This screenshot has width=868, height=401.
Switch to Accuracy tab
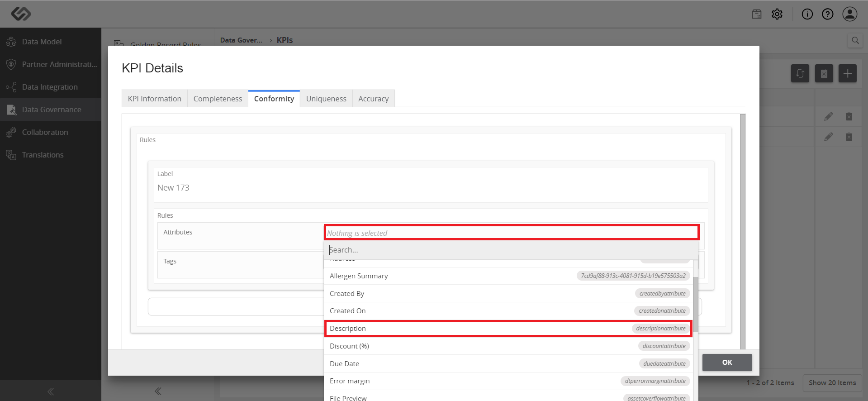point(374,99)
